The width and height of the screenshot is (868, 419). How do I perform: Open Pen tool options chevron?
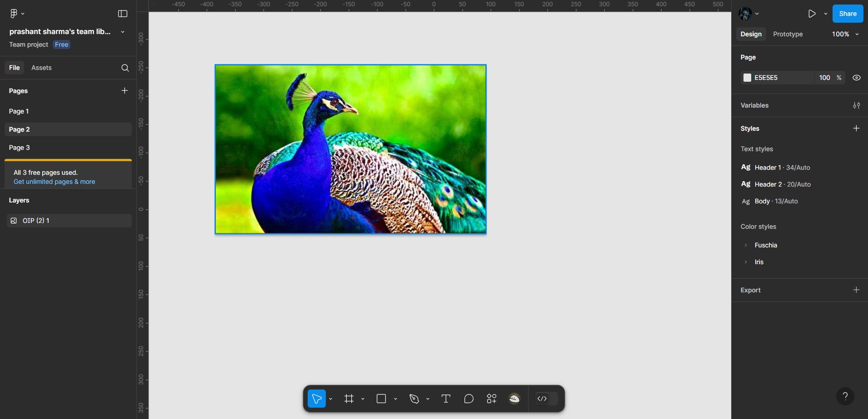click(428, 399)
